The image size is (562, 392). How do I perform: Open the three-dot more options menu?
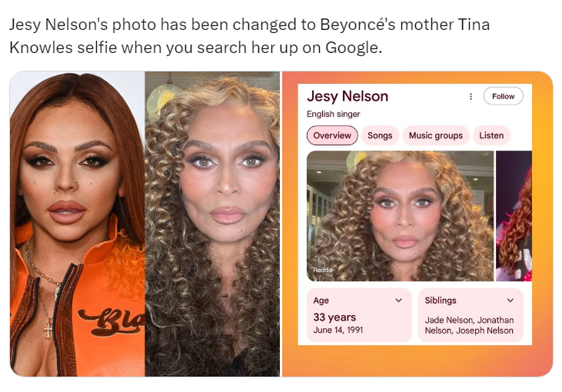pyautogui.click(x=471, y=96)
